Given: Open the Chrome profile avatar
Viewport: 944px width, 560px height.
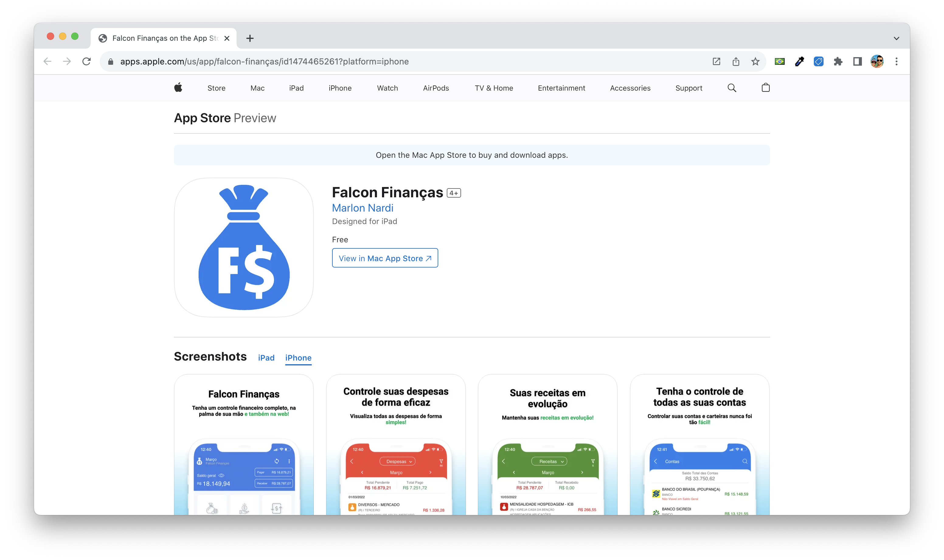Looking at the screenshot, I should tap(877, 61).
